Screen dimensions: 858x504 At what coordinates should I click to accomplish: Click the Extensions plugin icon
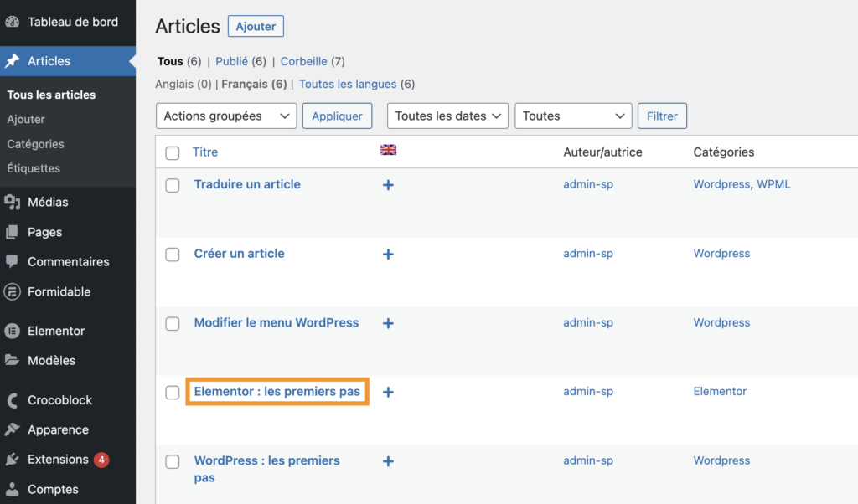point(13,460)
